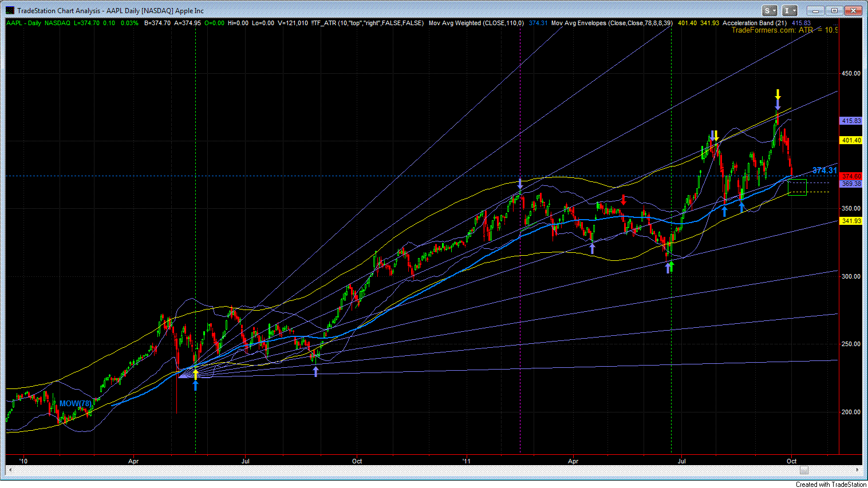The image size is (868, 488).
Task: Maximize the Chart Analysis window
Action: click(x=835, y=10)
